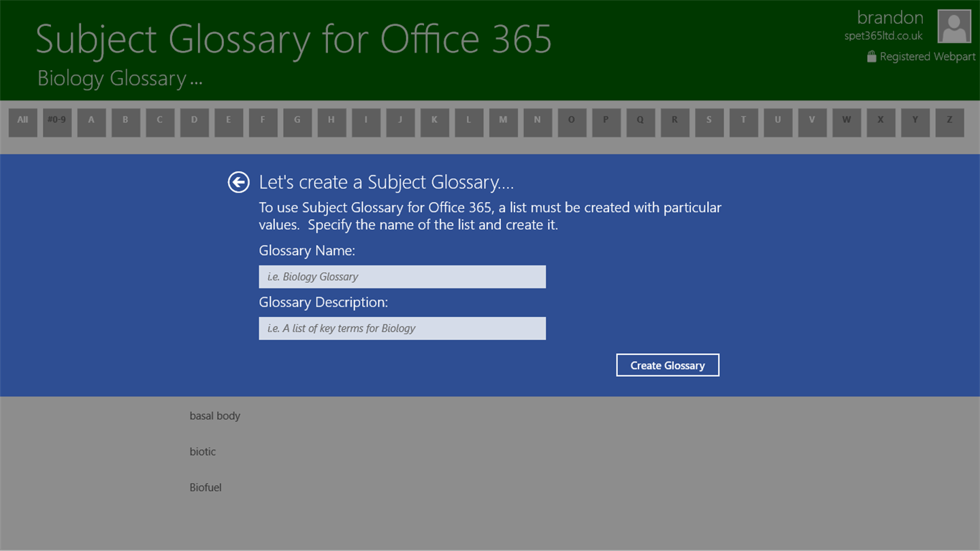Viewport: 980px width, 551px height.
Task: Filter glossary by letter M
Action: (503, 123)
